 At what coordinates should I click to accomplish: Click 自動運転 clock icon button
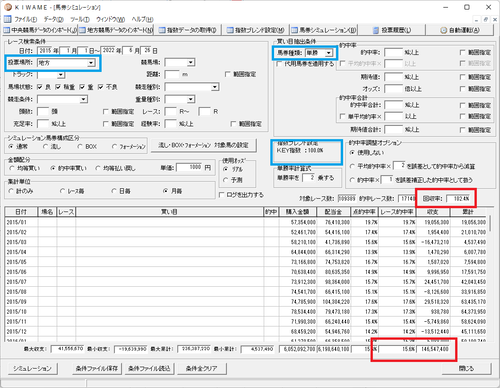coord(443,30)
